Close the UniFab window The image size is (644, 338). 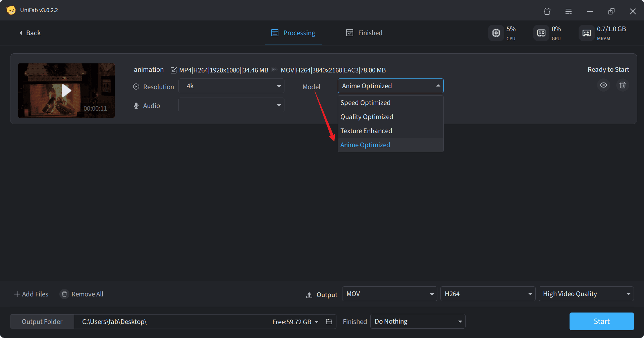633,11
